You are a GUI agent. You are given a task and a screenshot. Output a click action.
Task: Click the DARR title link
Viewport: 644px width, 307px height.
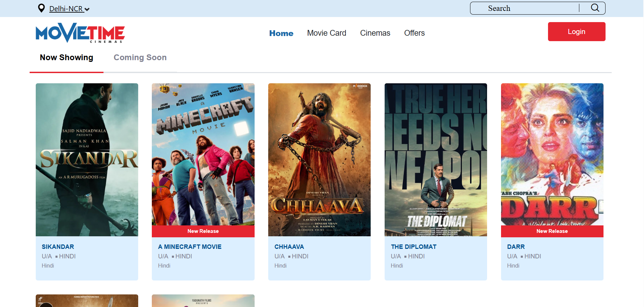516,247
